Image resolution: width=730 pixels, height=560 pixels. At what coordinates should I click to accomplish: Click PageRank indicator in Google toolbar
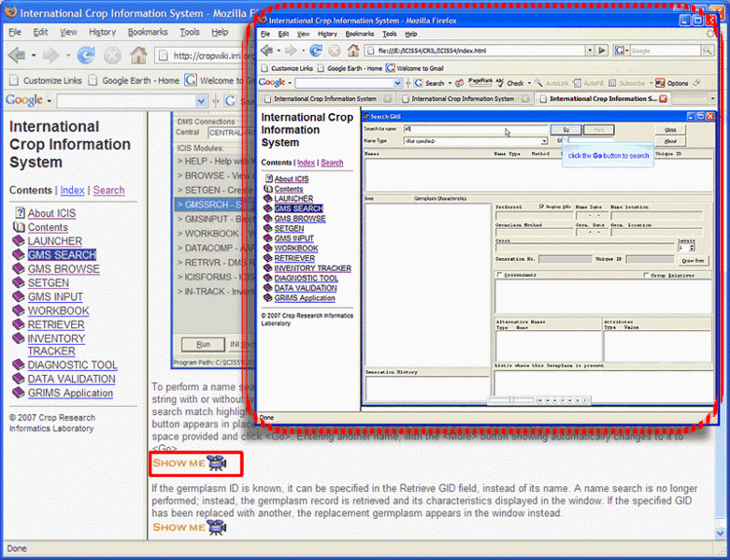point(480,82)
